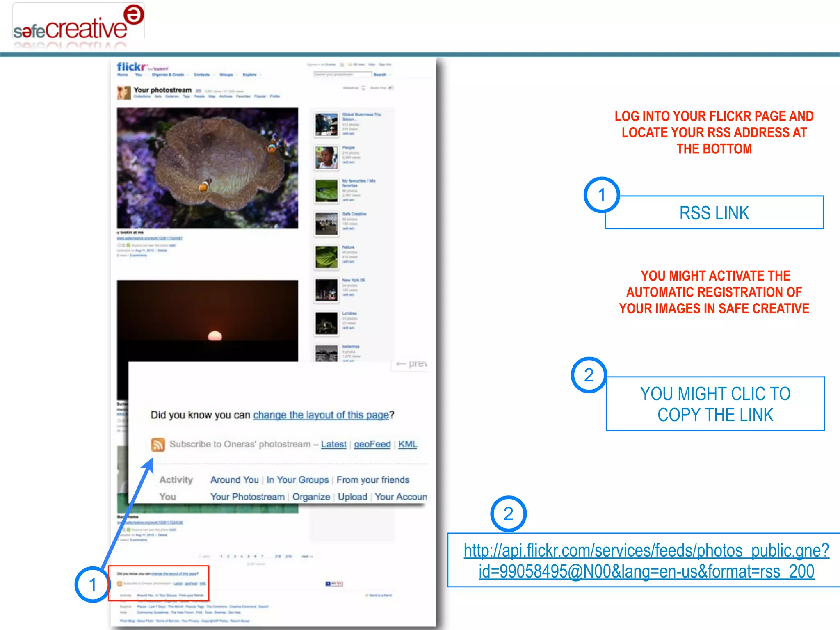
Task: Open the Tags photostream tab
Action: click(186, 96)
